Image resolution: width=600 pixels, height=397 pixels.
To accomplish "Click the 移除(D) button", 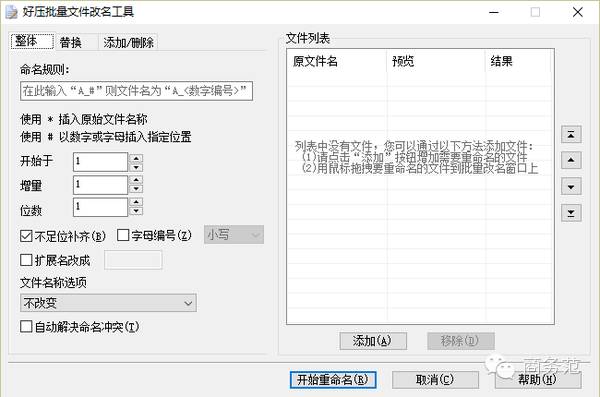I will click(x=461, y=341).
